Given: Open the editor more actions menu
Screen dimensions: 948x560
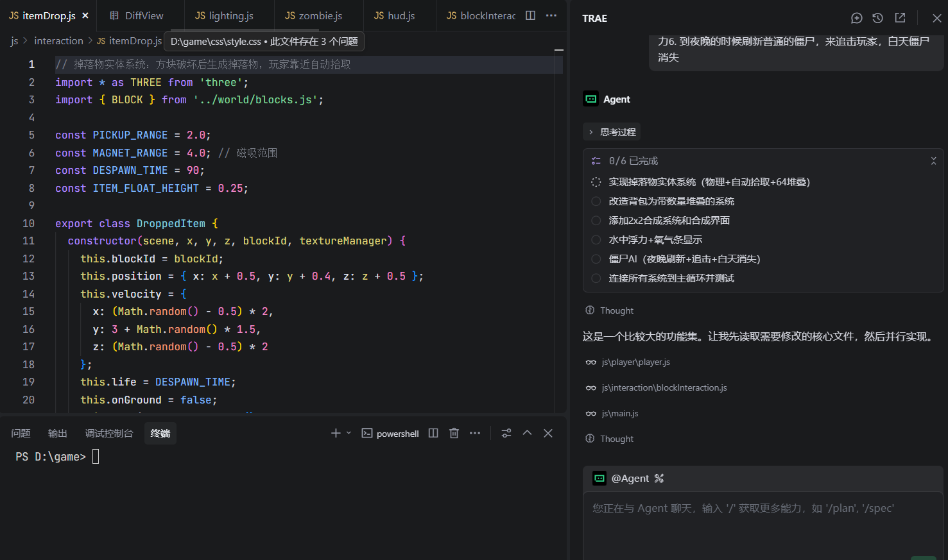Looking at the screenshot, I should (x=551, y=15).
